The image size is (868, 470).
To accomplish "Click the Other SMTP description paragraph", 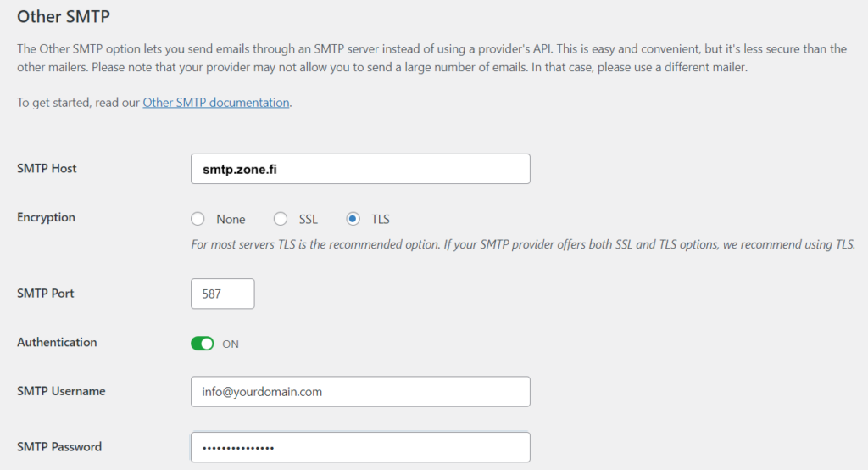I will pyautogui.click(x=431, y=58).
